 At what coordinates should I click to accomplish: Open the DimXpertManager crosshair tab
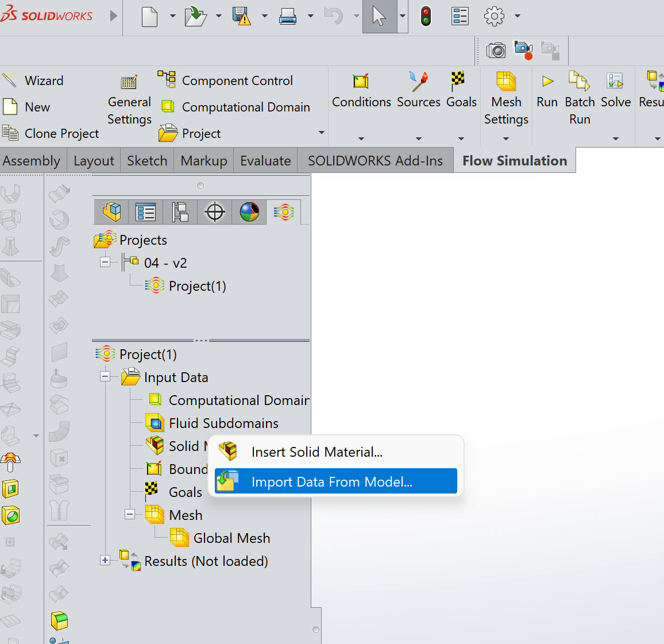(x=215, y=212)
